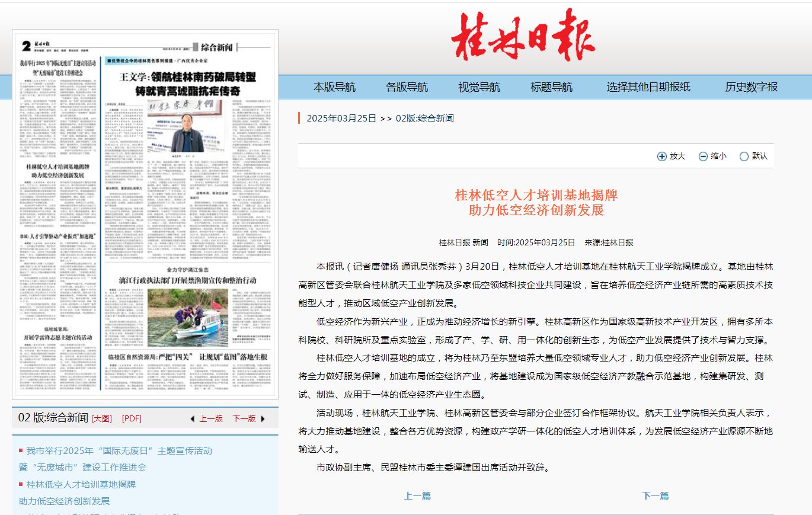The width and height of the screenshot is (812, 515).
Task: Select 标题导航 in the navigation bar
Action: coord(551,87)
